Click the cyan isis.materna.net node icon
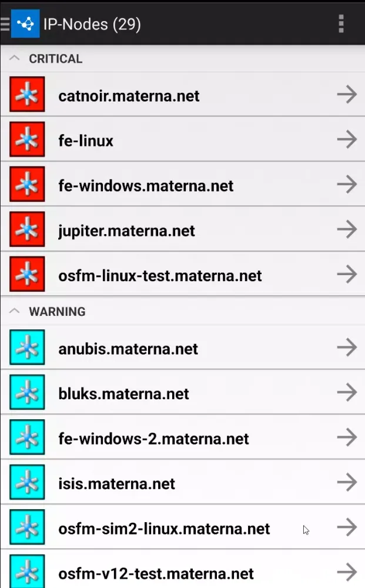This screenshot has height=588, width=365. (27, 483)
